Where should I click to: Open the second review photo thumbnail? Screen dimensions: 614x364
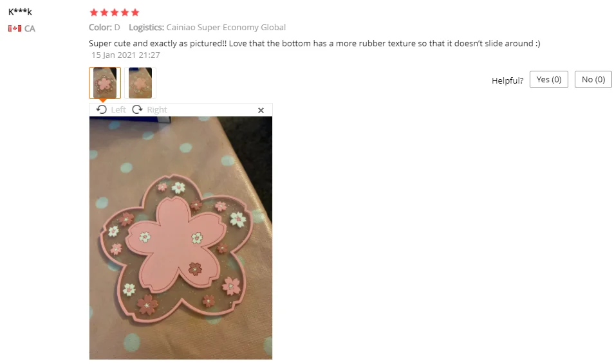point(140,83)
